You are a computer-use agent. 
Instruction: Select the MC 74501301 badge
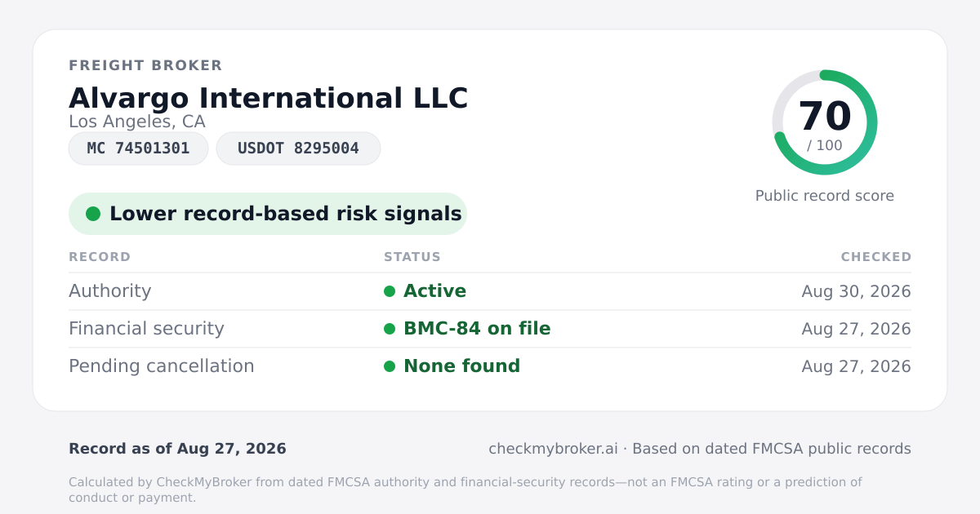point(138,148)
